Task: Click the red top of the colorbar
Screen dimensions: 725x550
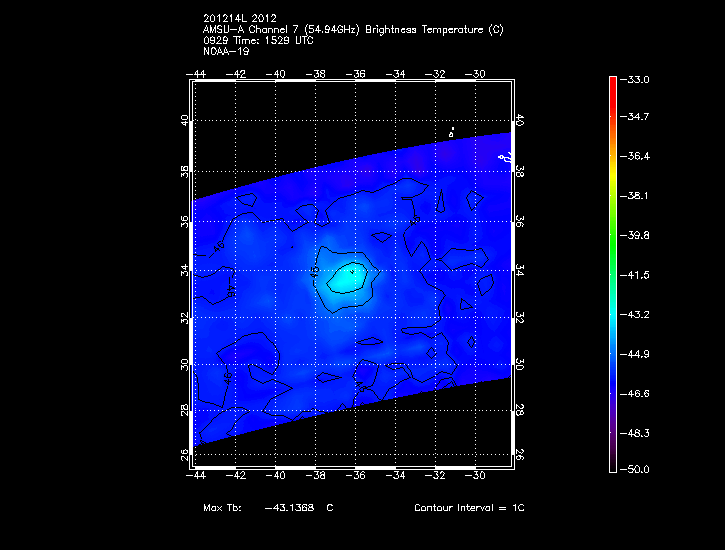Action: [612, 84]
